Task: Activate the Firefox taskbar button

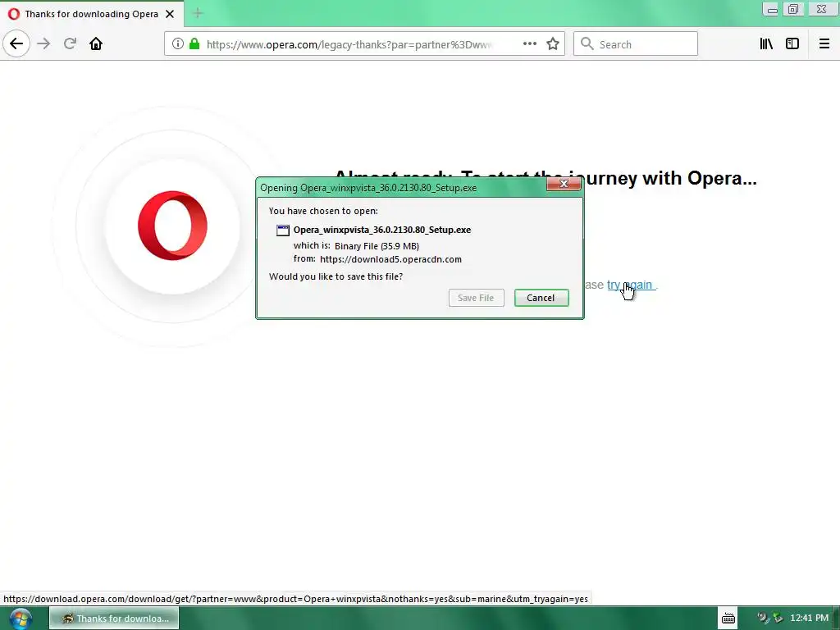Action: pos(114,619)
